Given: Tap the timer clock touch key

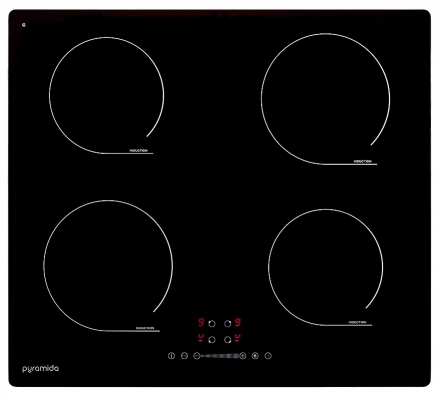Looking at the screenshot, I should coord(268,356).
